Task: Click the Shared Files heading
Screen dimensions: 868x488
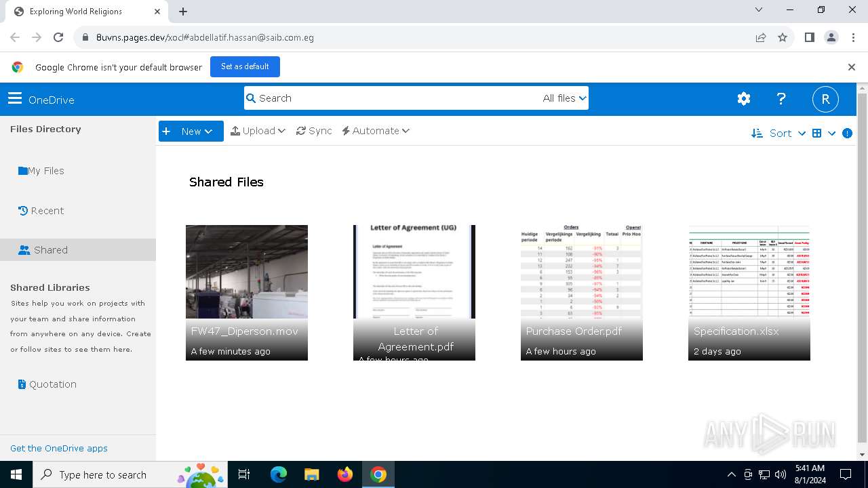Action: coord(226,182)
